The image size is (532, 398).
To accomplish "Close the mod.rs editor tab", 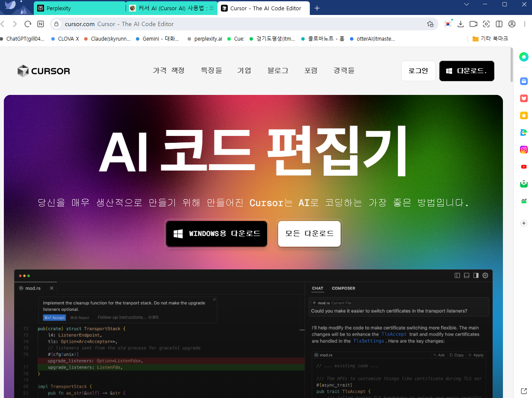I will click(52, 288).
